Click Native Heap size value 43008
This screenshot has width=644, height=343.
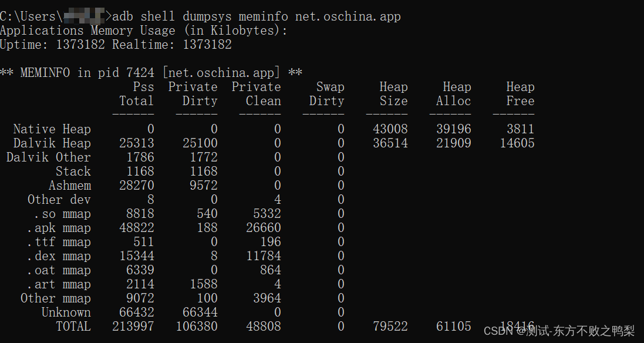coord(390,129)
